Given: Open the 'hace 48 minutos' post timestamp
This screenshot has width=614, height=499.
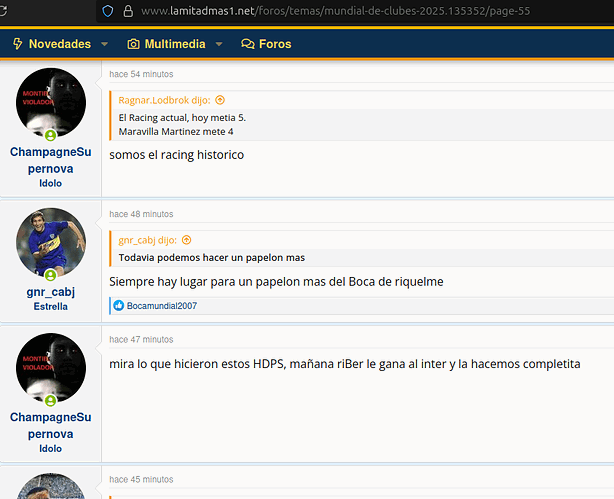Looking at the screenshot, I should 141,214.
